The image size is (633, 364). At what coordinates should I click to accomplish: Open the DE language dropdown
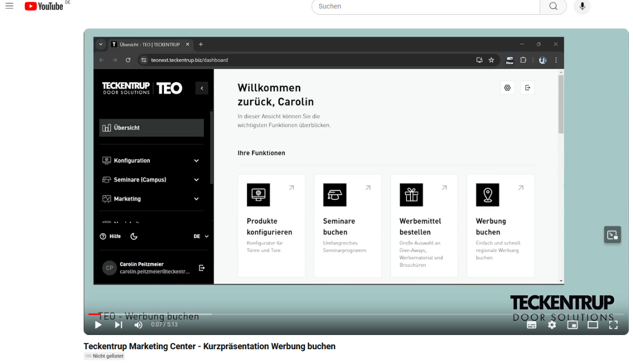[x=201, y=236]
